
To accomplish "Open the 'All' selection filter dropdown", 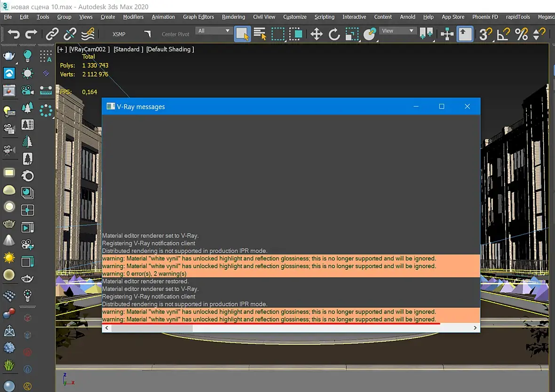I will point(214,31).
